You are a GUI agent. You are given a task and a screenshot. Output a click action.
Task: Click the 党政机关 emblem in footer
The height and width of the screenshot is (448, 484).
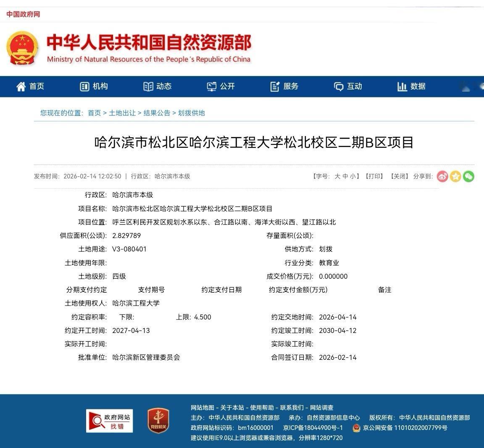tap(158, 421)
